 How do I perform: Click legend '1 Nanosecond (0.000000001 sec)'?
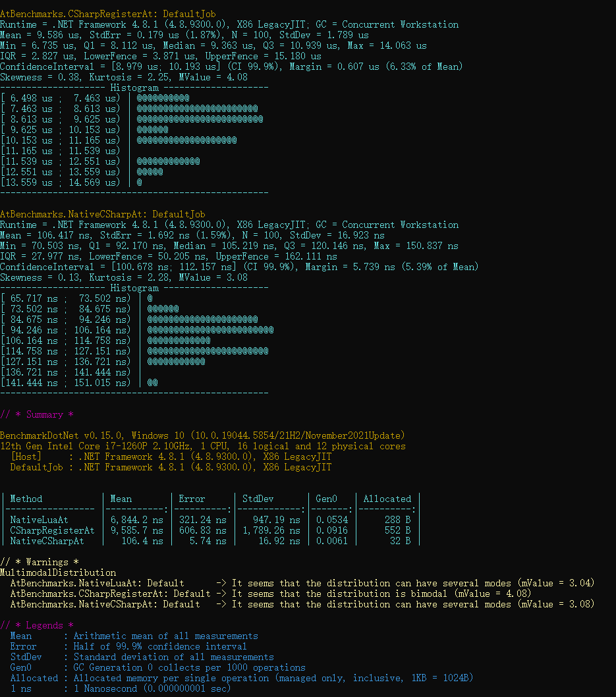152,689
